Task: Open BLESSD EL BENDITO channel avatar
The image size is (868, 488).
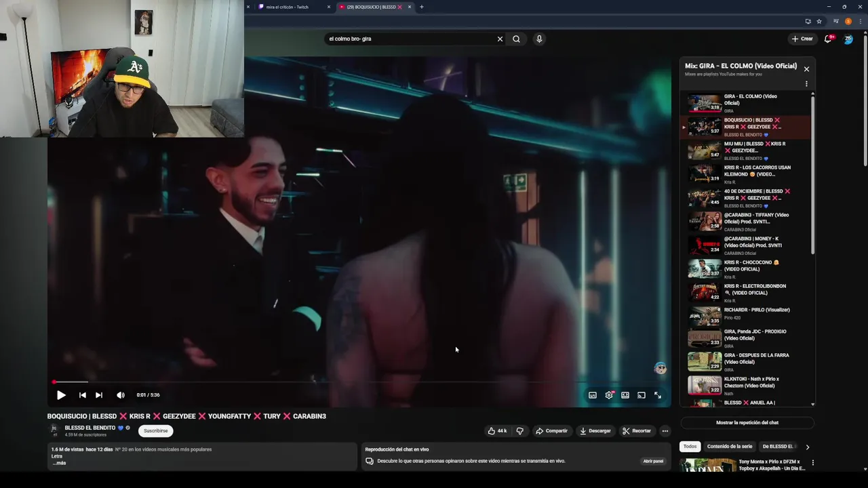Action: pos(54,430)
